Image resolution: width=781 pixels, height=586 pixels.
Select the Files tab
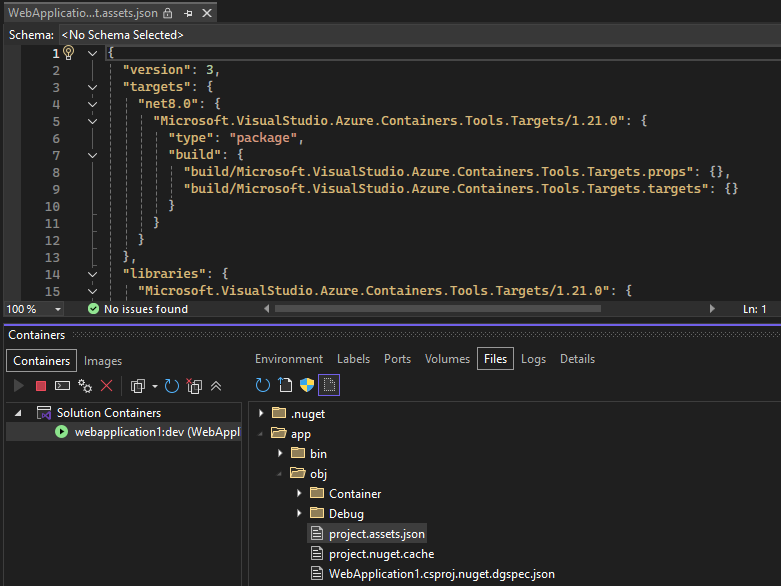(x=495, y=359)
